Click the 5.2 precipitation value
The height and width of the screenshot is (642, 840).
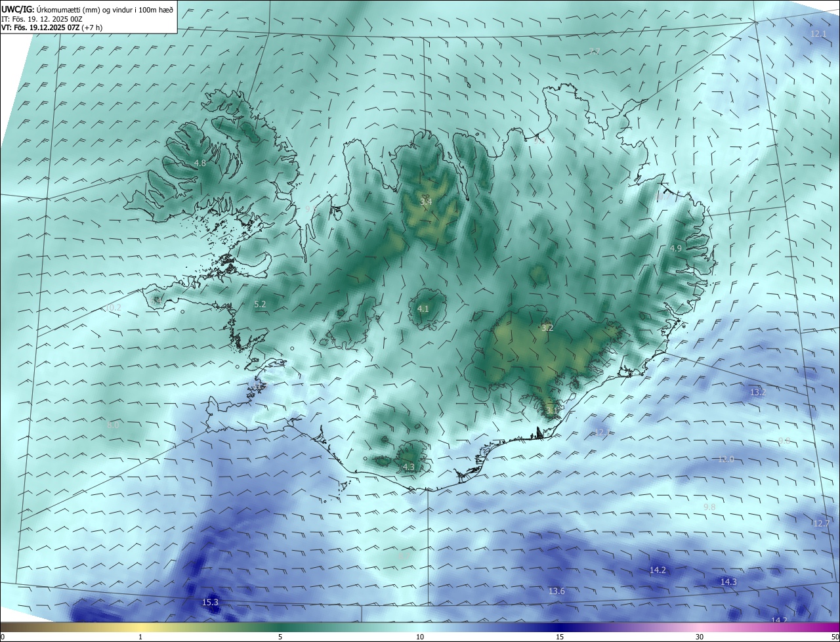point(260,304)
